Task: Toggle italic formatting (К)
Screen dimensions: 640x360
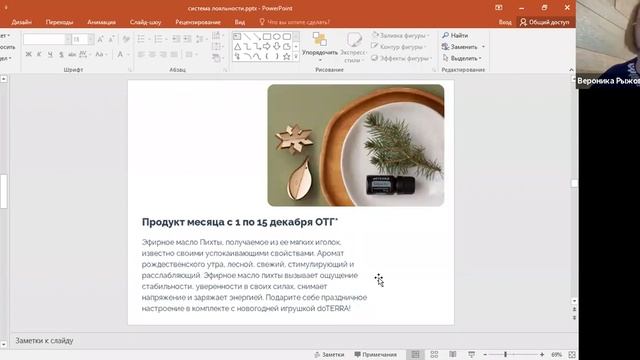Action: coord(39,54)
